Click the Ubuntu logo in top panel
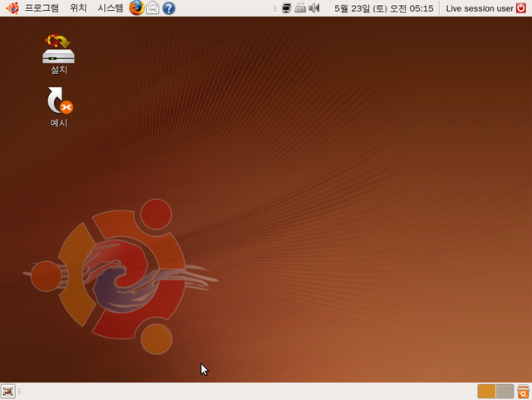Viewport: 532px width, 400px height. tap(12, 8)
